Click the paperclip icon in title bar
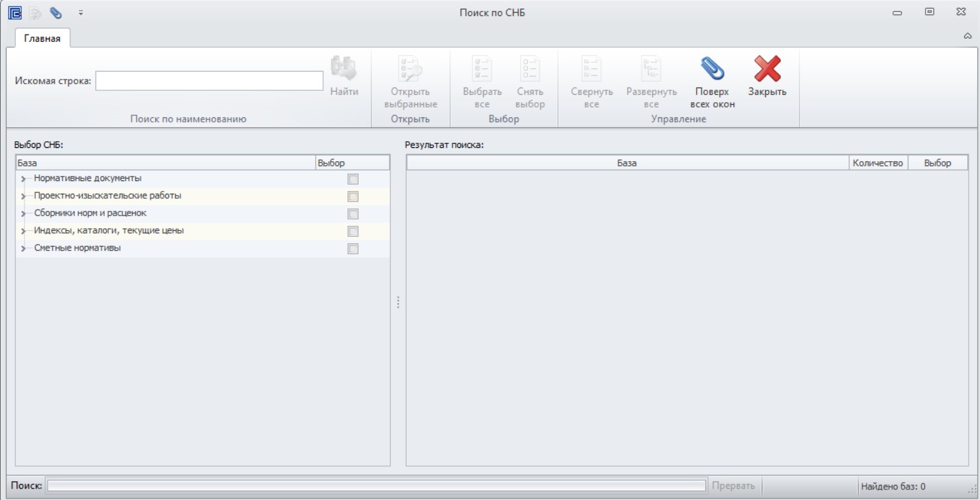The height and width of the screenshot is (500, 980). pyautogui.click(x=56, y=13)
